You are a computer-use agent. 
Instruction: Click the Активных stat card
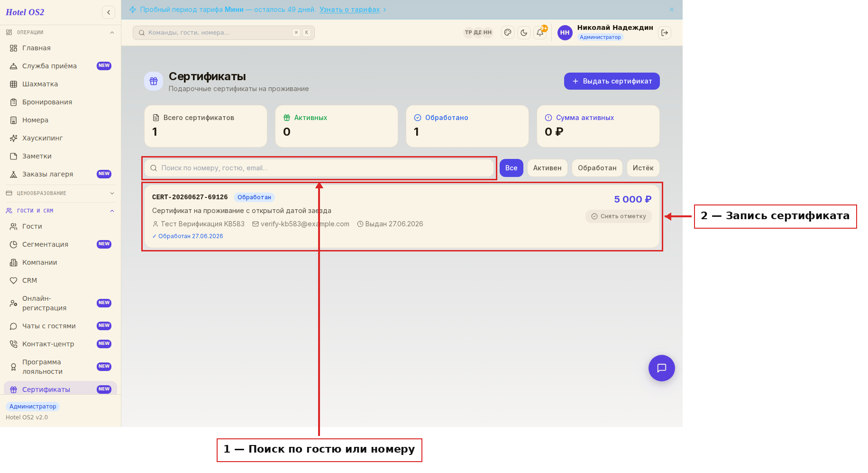[337, 126]
